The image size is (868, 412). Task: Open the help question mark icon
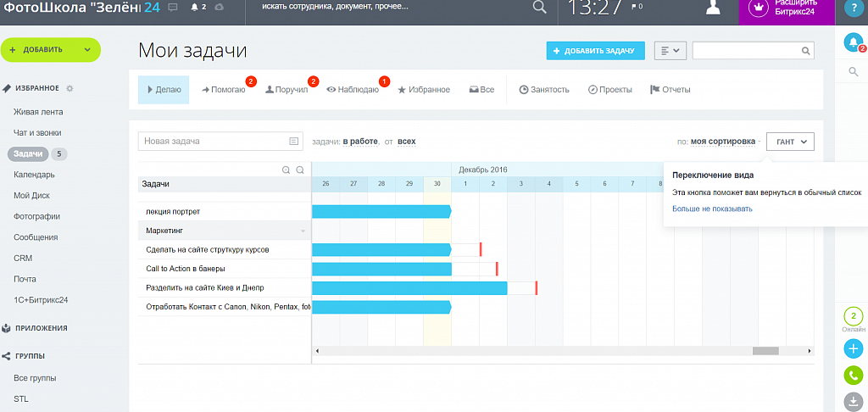[x=853, y=8]
